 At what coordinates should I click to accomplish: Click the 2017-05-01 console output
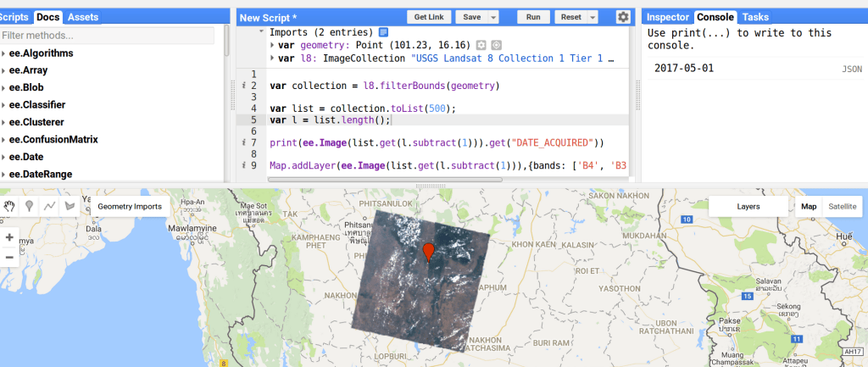pos(684,69)
